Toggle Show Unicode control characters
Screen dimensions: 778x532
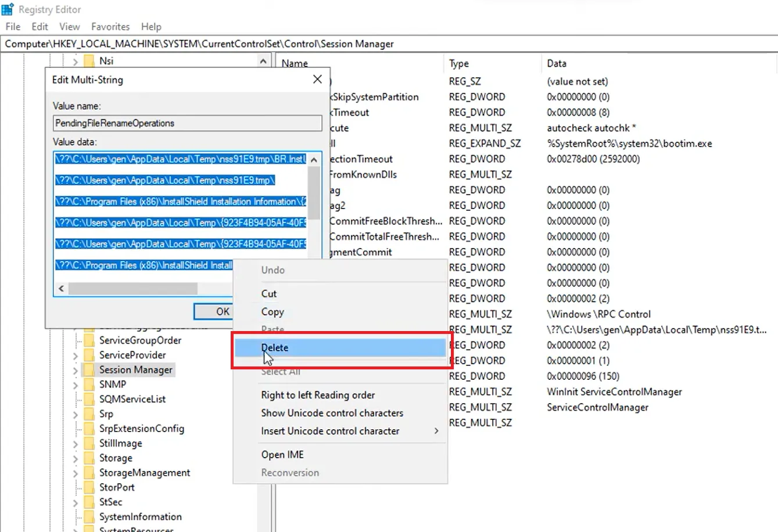332,413
